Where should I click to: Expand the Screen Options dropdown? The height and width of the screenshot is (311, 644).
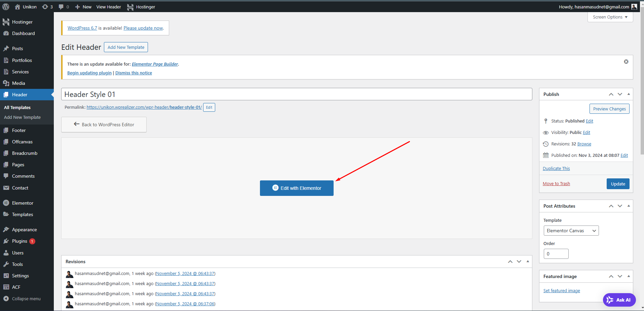(610, 17)
